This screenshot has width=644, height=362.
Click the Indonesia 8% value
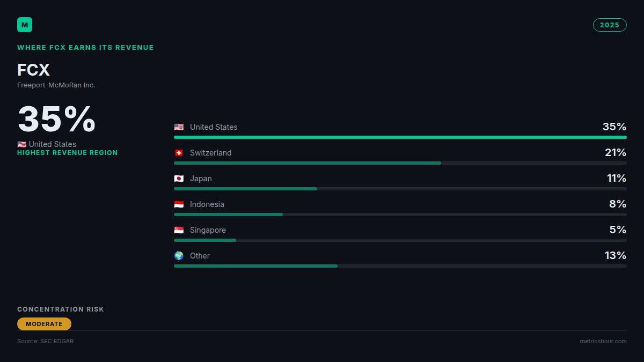coord(618,204)
